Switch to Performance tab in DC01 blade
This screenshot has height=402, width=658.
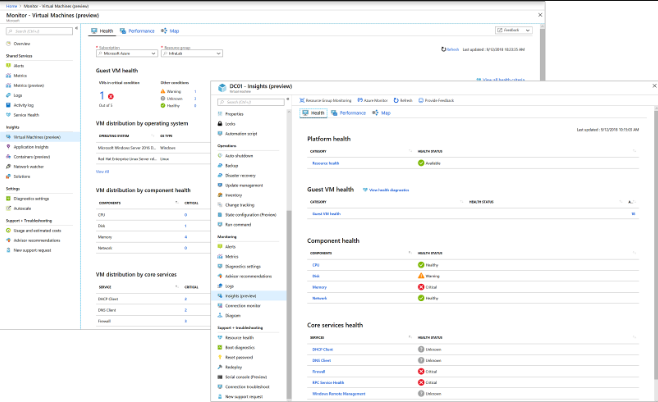click(x=348, y=113)
